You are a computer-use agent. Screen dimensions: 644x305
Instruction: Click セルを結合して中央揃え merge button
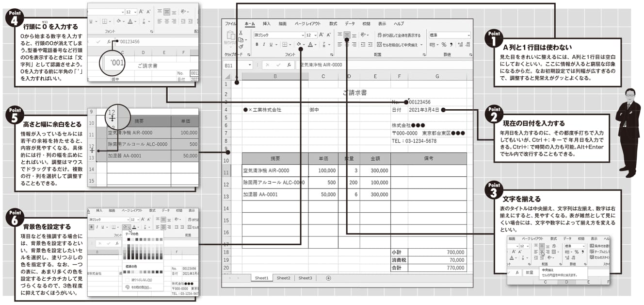tap(397, 45)
